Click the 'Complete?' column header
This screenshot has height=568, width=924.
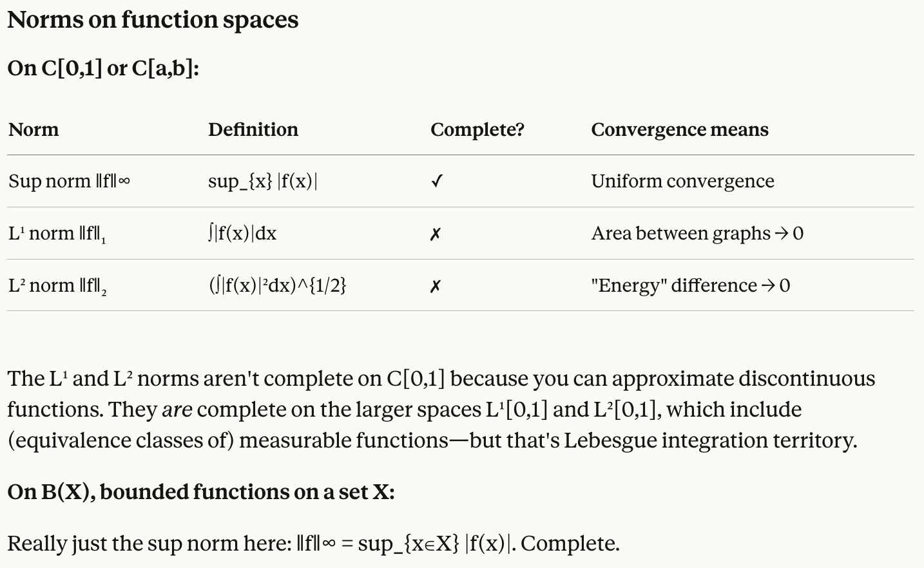(477, 129)
